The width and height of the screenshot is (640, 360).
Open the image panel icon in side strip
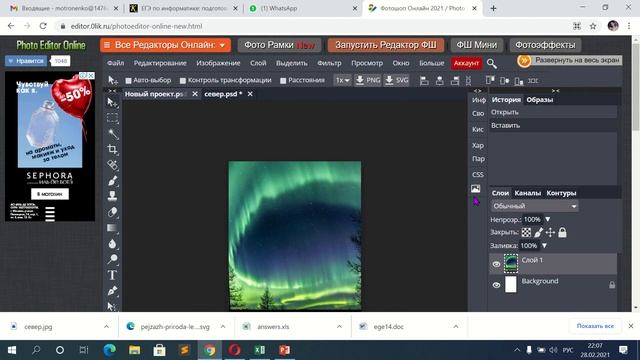click(x=476, y=189)
